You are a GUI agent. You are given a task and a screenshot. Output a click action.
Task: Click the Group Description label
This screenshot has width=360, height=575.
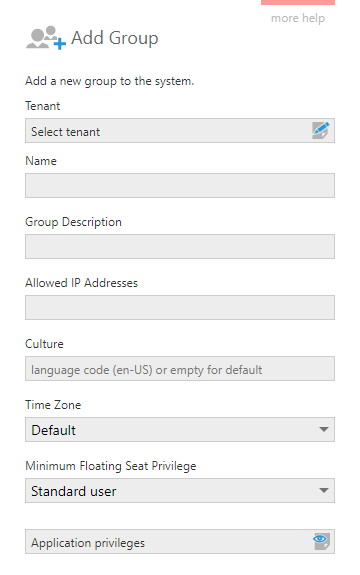pos(73,222)
